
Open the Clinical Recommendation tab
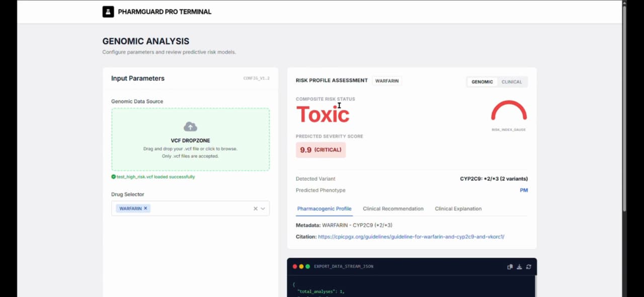pyautogui.click(x=393, y=209)
